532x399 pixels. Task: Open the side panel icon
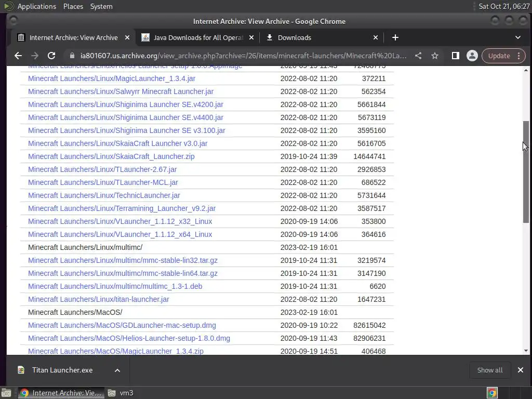(x=455, y=56)
